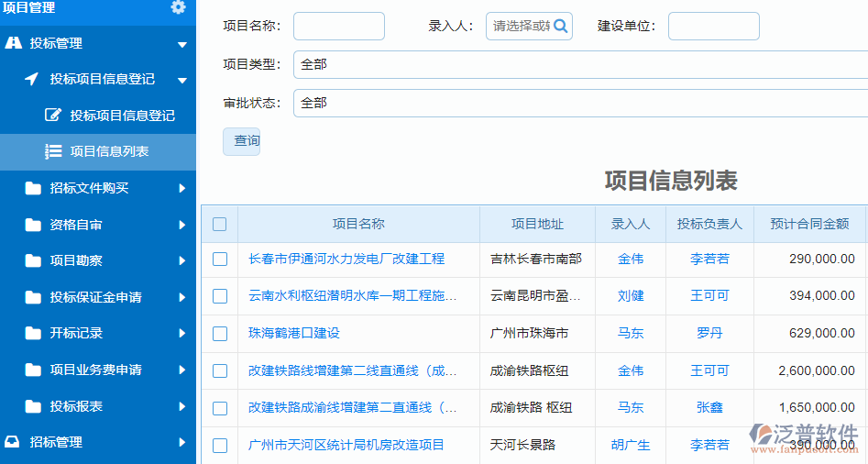The height and width of the screenshot is (464, 868).
Task: Select checkbox for 广州市天河区统计局机房改造项目
Action: (x=220, y=445)
